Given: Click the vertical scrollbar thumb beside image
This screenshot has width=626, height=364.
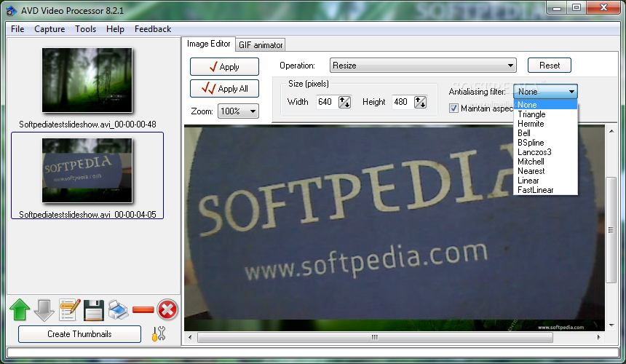Looking at the screenshot, I should click(x=611, y=230).
